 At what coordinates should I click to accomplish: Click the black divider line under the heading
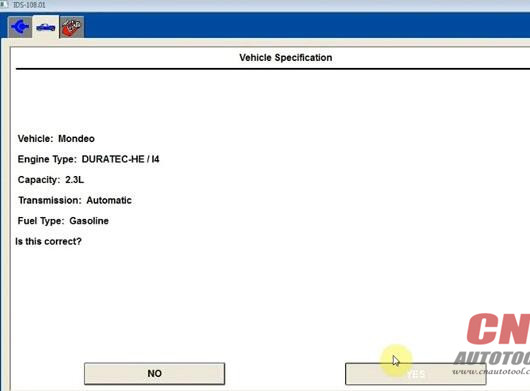coord(272,69)
